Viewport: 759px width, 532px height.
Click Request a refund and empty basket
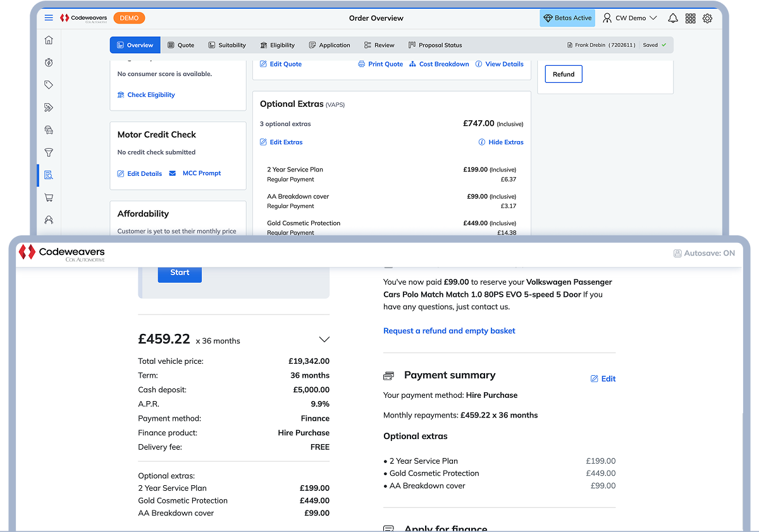[449, 331]
